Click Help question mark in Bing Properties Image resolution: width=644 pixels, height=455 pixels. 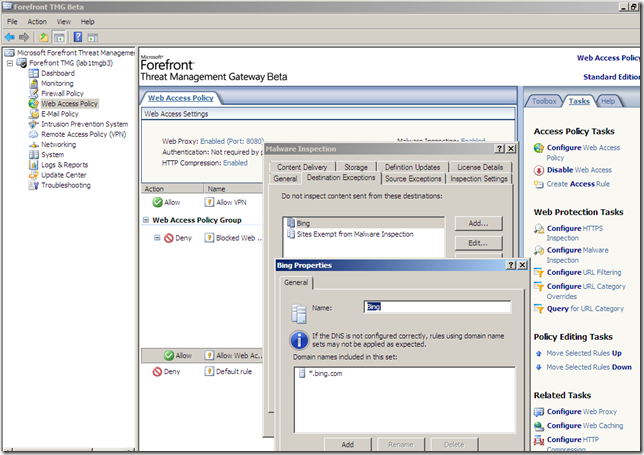511,265
